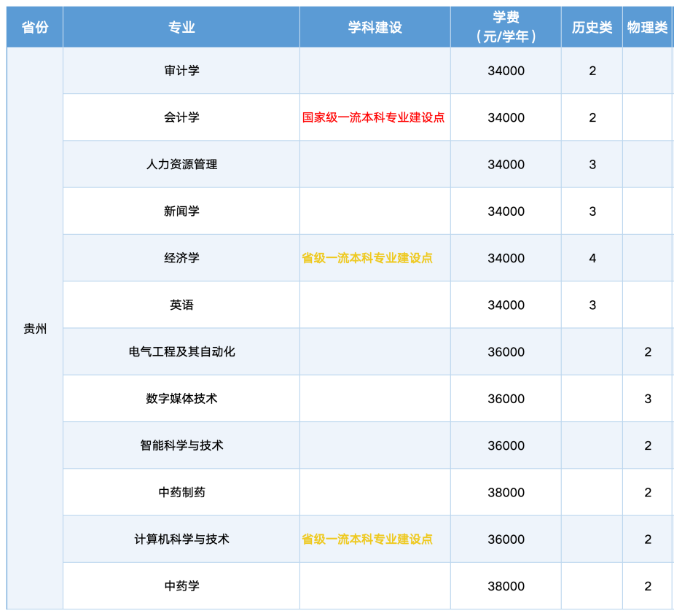This screenshot has height=616, width=674.
Task: Click the 34000 tuition for 人力资源管理
Action: pos(506,164)
